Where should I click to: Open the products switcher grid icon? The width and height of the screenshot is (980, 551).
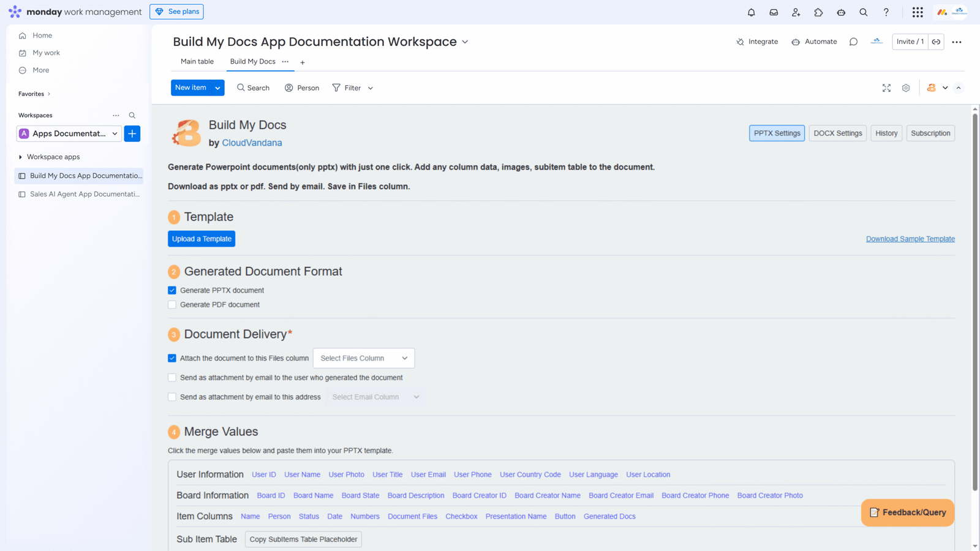[917, 12]
